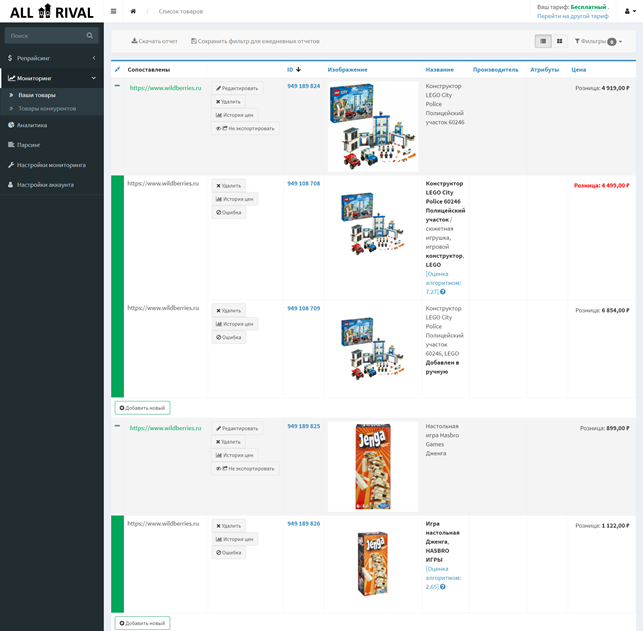Sort by Цена column header
The width and height of the screenshot is (643, 631).
[579, 70]
